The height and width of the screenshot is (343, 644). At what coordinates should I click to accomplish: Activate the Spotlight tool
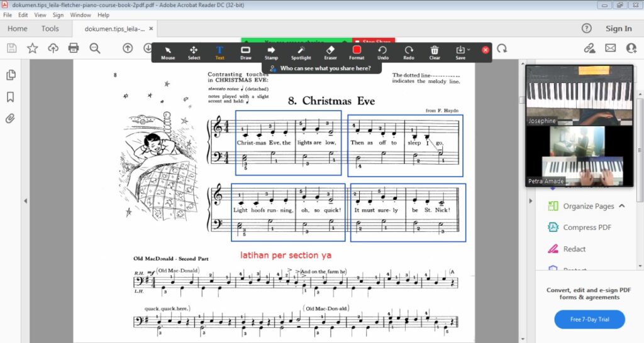(x=301, y=52)
